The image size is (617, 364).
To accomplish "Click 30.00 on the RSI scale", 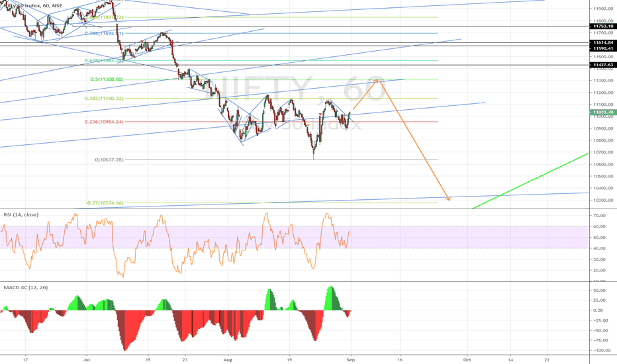I will pos(599,259).
